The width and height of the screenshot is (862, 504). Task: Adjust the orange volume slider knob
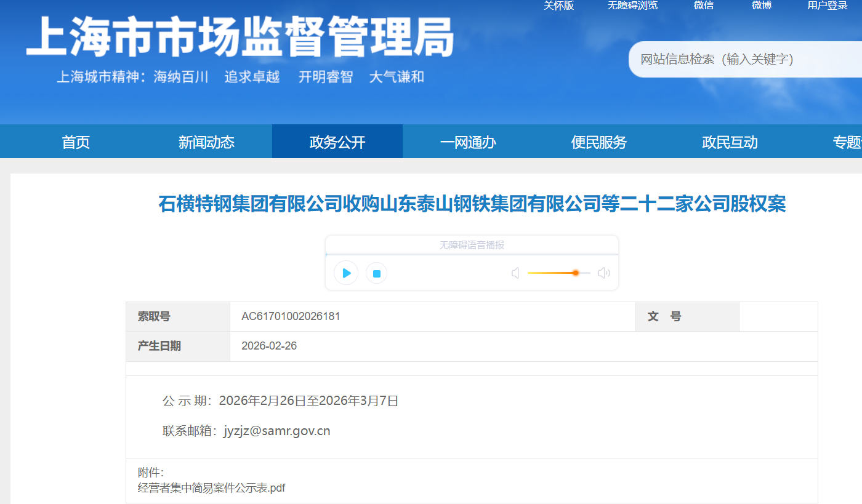pos(575,273)
